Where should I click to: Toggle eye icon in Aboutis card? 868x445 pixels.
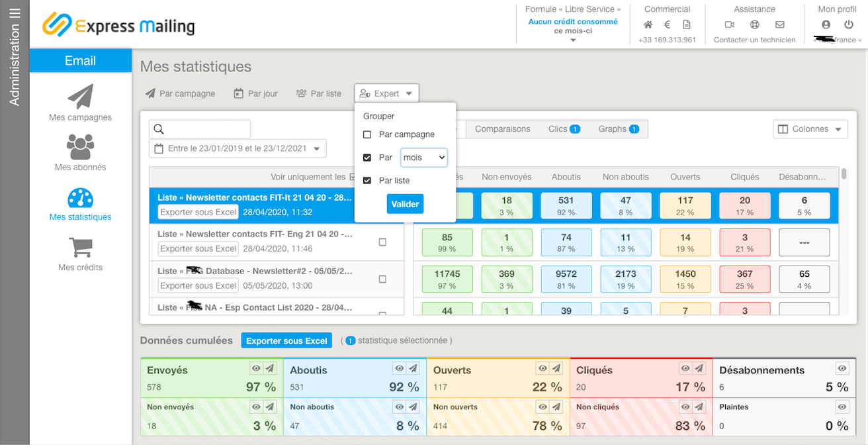point(399,369)
